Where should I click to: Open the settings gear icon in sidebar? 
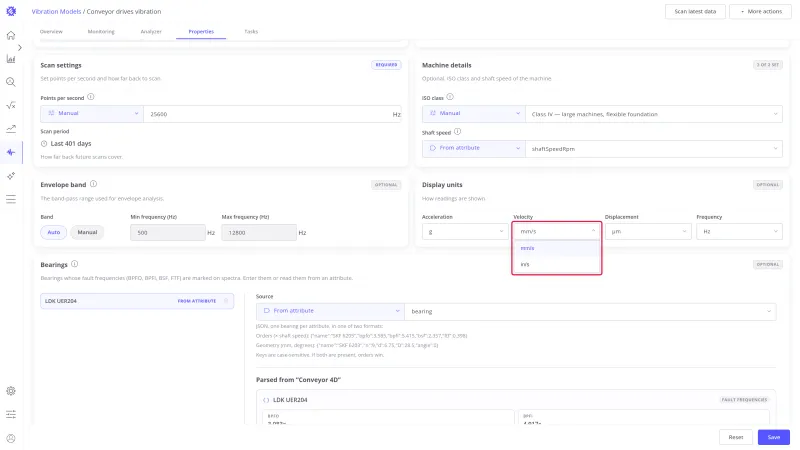(x=11, y=391)
